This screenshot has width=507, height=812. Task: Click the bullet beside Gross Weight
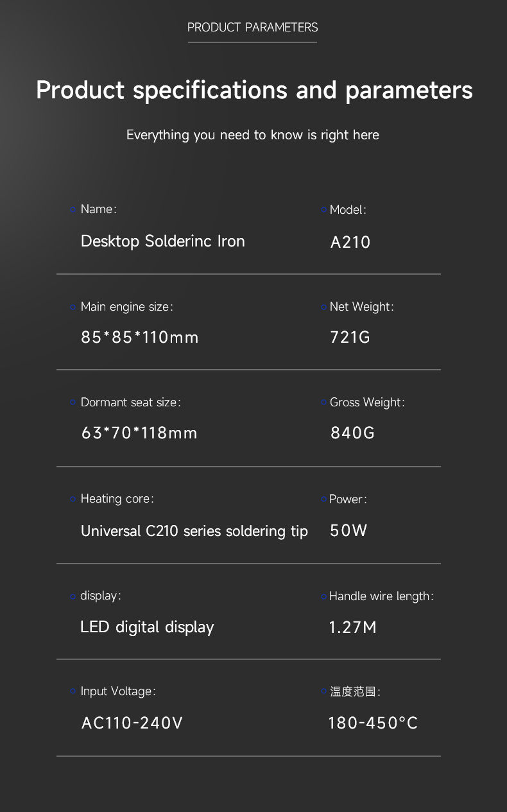click(x=323, y=402)
